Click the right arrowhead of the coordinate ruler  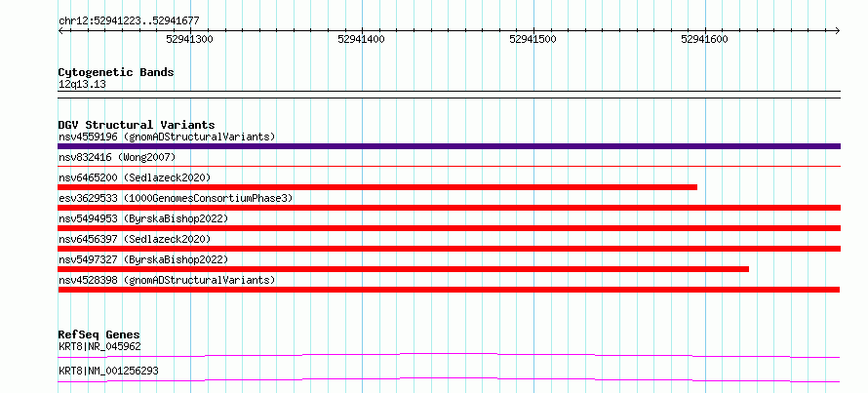[838, 30]
